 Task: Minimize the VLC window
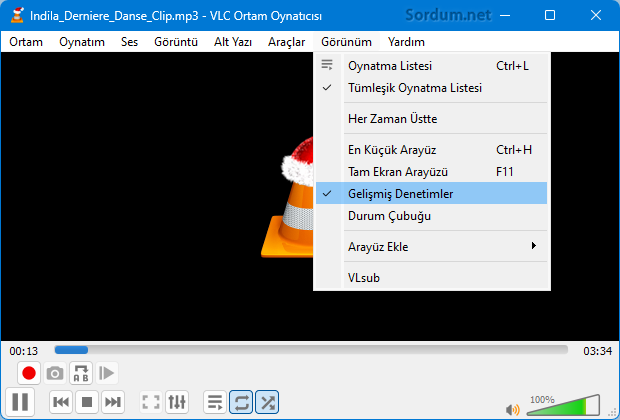505,15
